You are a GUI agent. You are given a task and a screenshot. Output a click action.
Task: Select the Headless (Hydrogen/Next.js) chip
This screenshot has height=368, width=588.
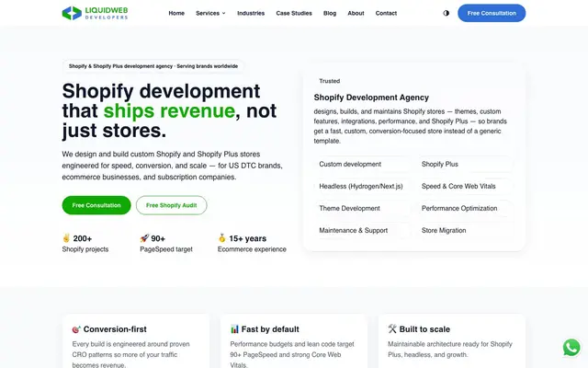point(362,186)
